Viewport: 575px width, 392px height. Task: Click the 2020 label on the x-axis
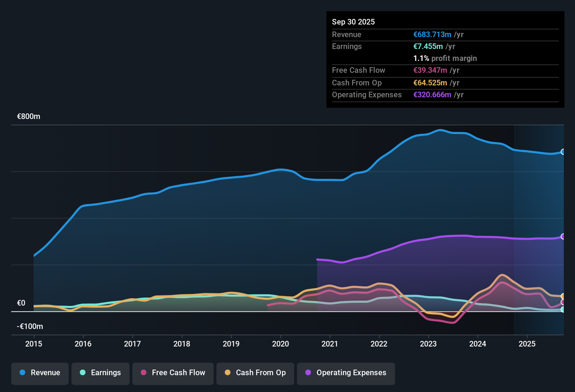click(x=280, y=344)
